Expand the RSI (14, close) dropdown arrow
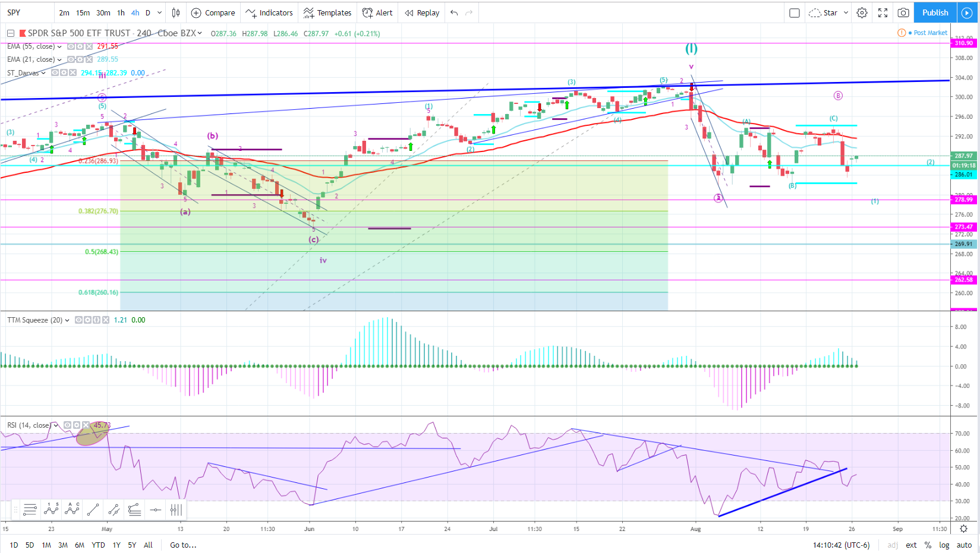 (x=56, y=425)
